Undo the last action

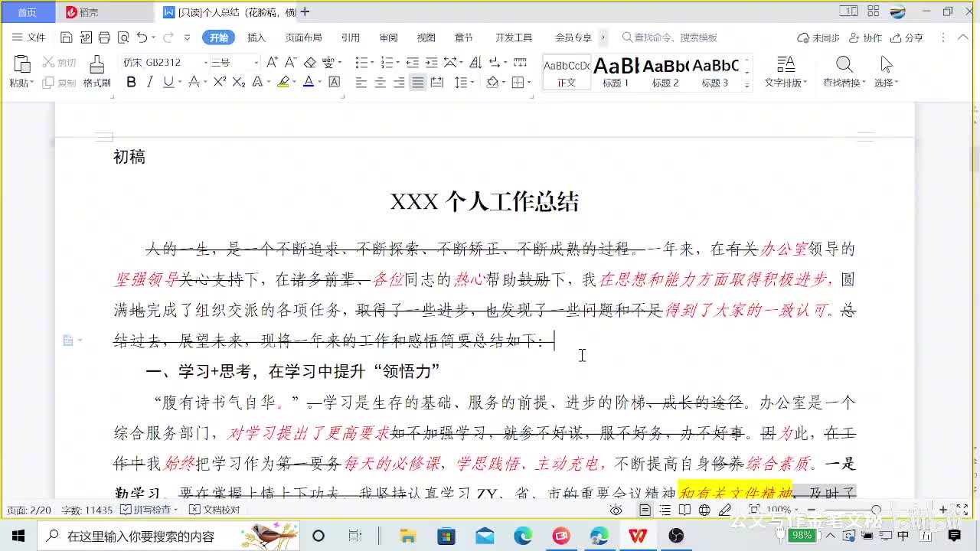142,37
